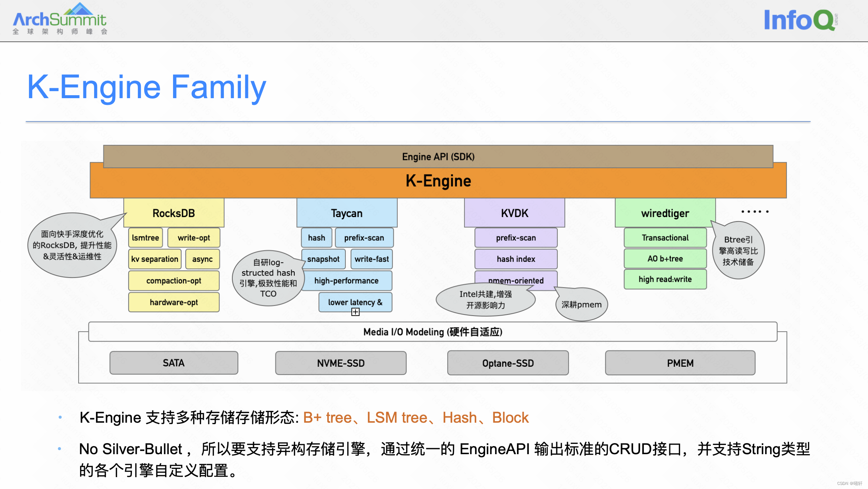
Task: Click the log-structured hash speech bubble
Action: (x=268, y=278)
